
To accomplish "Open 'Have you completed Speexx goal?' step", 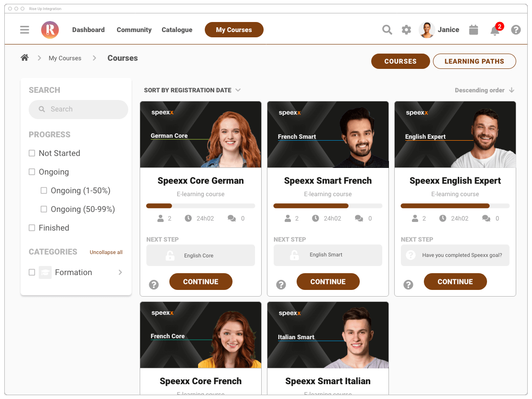I will [x=455, y=255].
